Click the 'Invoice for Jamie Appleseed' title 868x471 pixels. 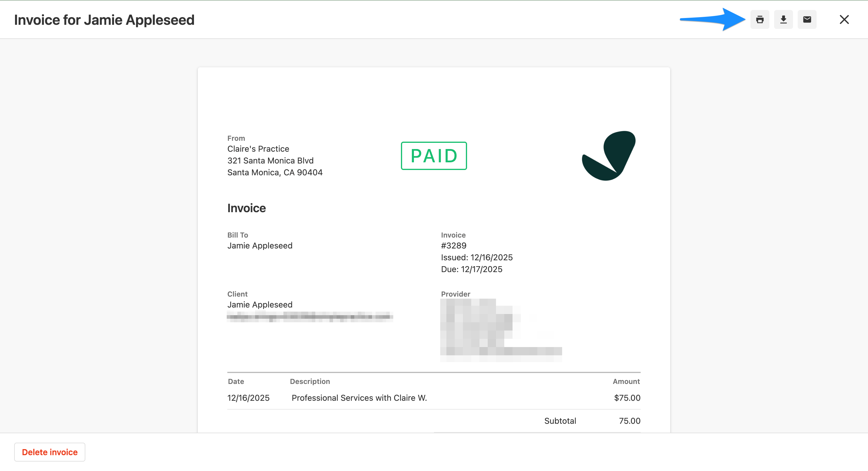coord(104,20)
